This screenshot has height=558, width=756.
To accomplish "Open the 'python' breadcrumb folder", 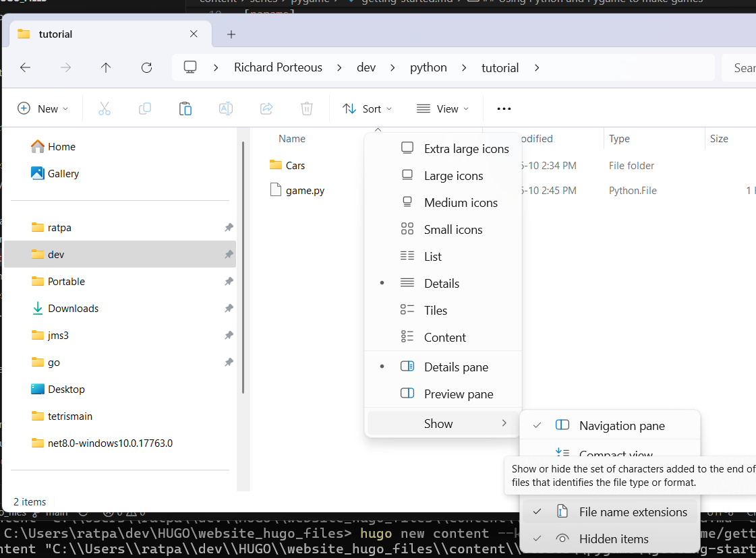I will [x=428, y=67].
